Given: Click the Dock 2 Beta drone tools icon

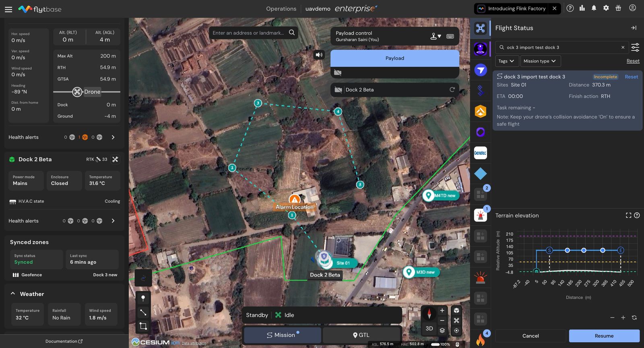Looking at the screenshot, I should click(x=115, y=159).
